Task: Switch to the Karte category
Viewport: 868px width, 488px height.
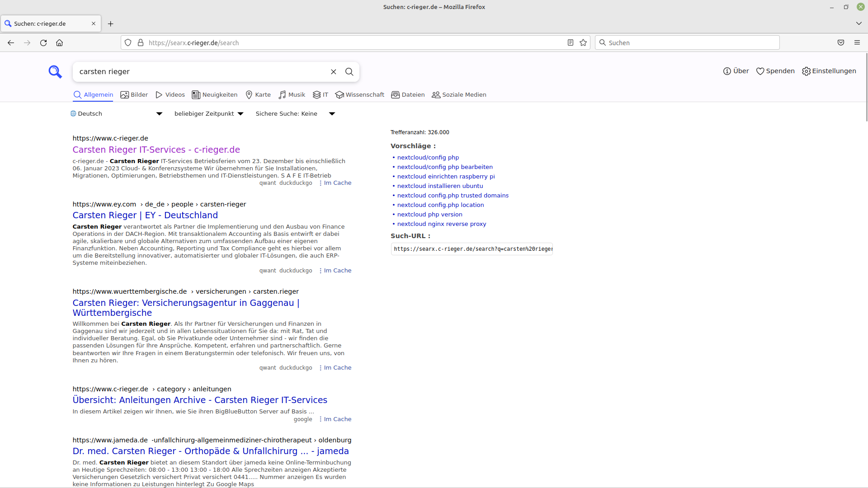Action: [x=258, y=94]
